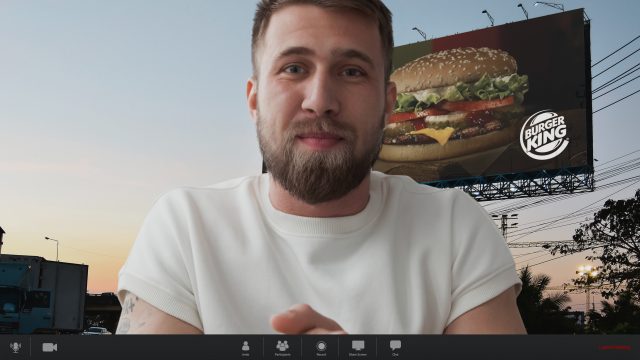Image resolution: width=640 pixels, height=360 pixels.
Task: Turn off the video camera icon
Action: [x=50, y=347]
